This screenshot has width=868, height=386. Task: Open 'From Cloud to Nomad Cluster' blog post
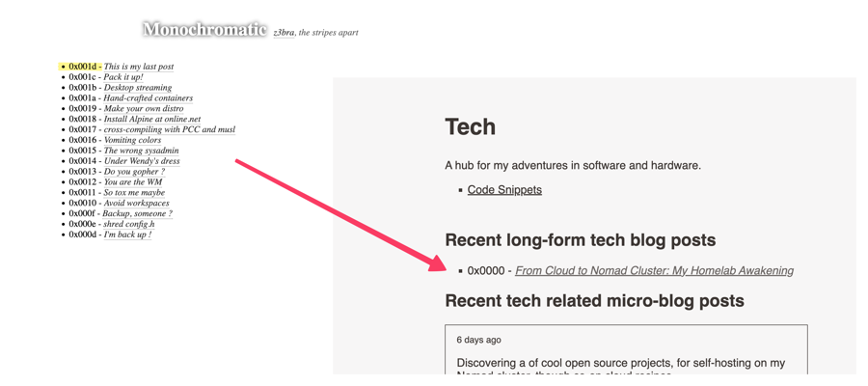click(x=654, y=271)
